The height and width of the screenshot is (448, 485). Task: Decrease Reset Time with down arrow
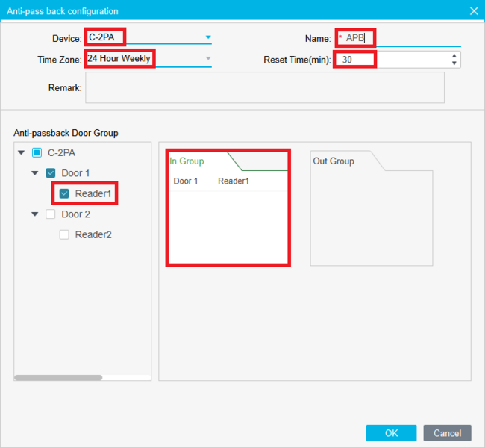(454, 63)
